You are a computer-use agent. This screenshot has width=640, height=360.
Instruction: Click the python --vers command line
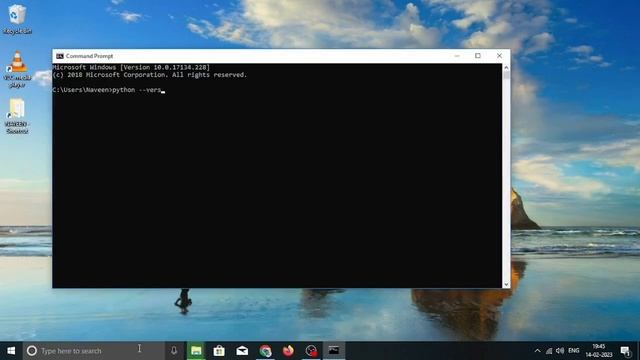(108, 90)
